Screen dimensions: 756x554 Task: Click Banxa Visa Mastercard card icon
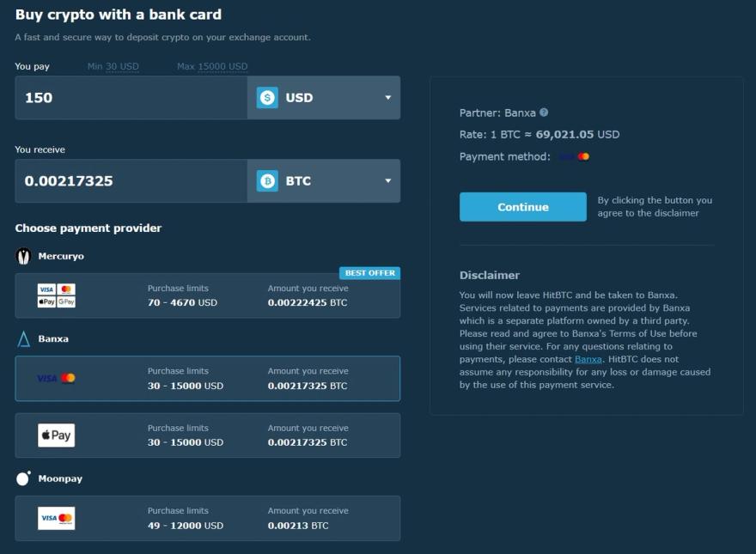pos(56,378)
